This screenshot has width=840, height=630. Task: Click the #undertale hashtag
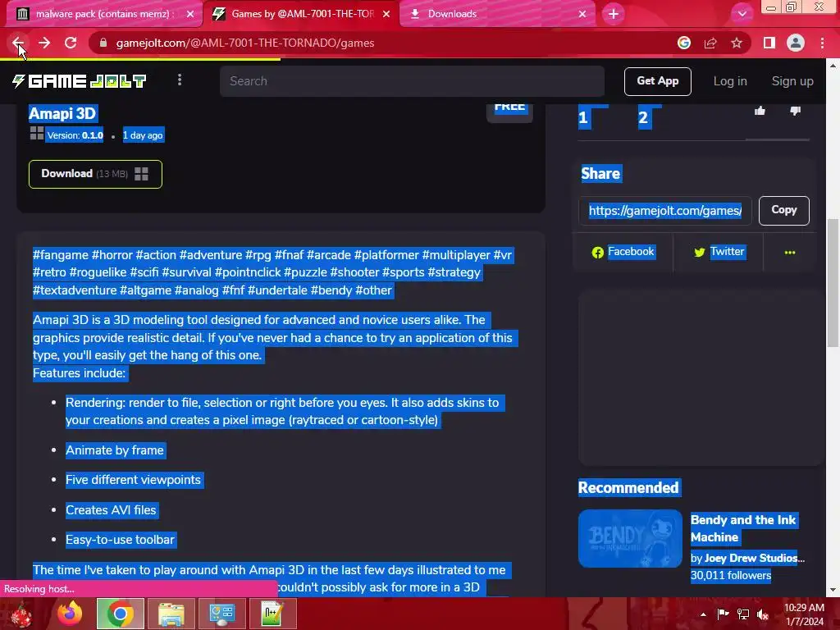pos(277,290)
